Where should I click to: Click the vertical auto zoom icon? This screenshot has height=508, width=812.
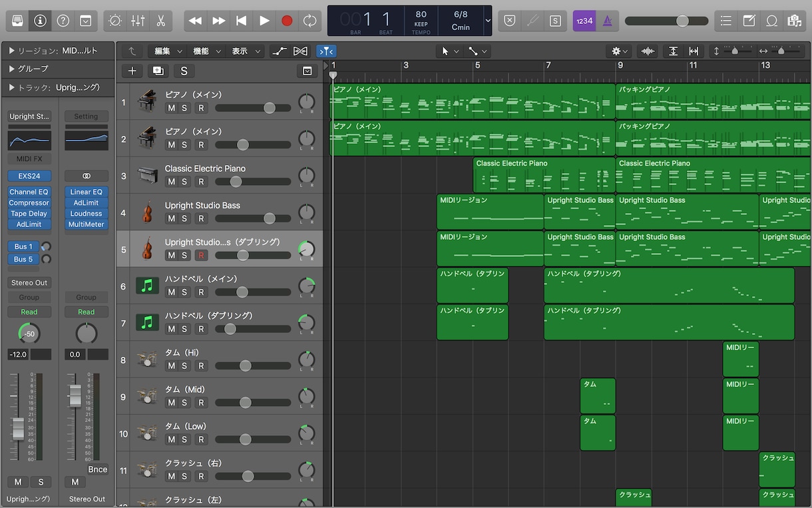pyautogui.click(x=673, y=51)
